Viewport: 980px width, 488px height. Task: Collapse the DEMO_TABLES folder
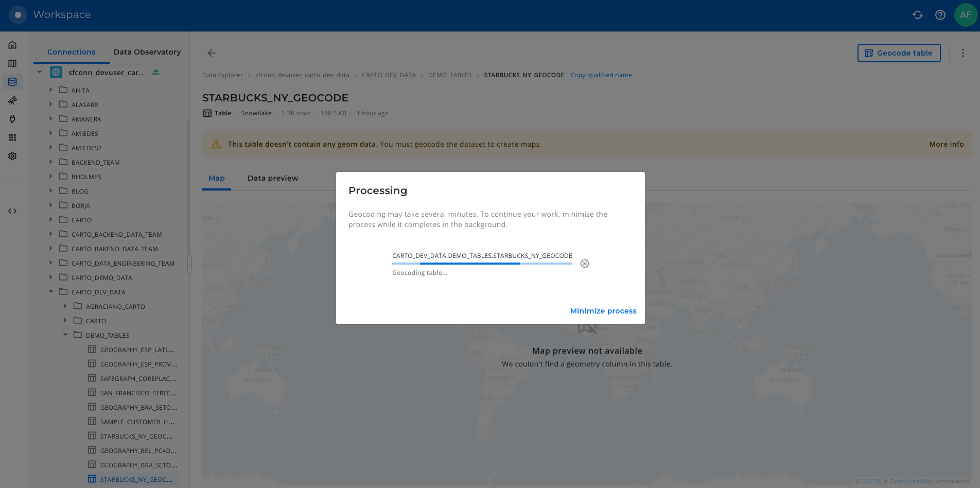[x=65, y=335]
